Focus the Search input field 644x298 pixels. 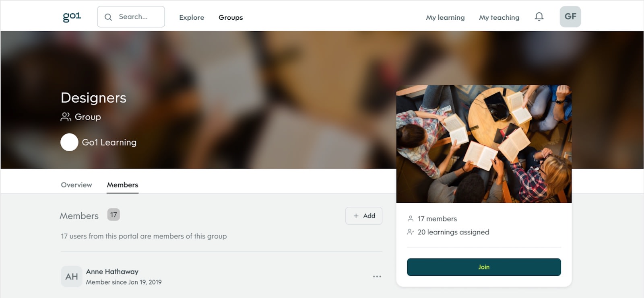tap(131, 16)
